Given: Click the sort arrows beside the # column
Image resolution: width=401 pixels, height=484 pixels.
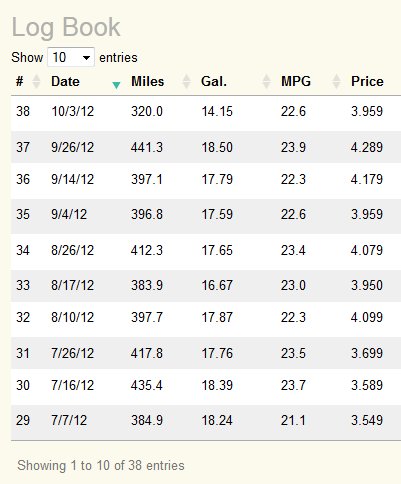Looking at the screenshot, I should tap(36, 82).
